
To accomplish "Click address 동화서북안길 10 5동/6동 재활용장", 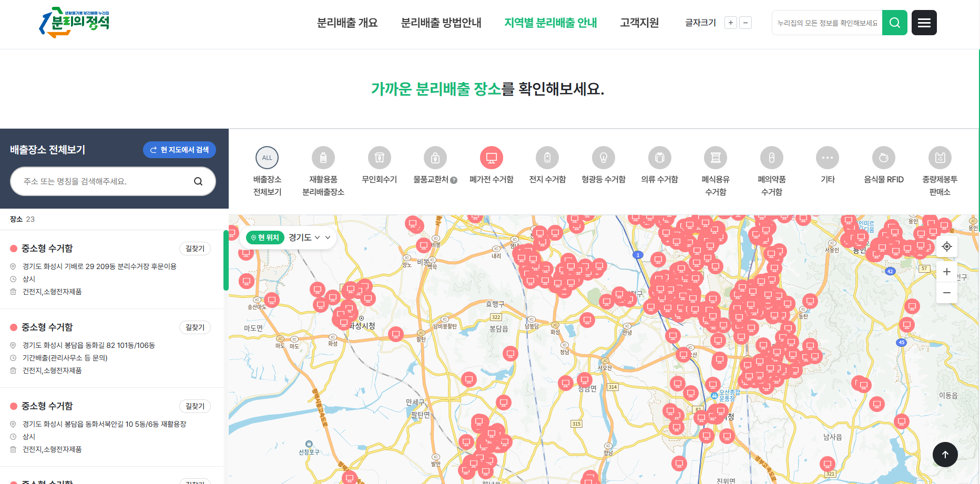I will (104, 424).
